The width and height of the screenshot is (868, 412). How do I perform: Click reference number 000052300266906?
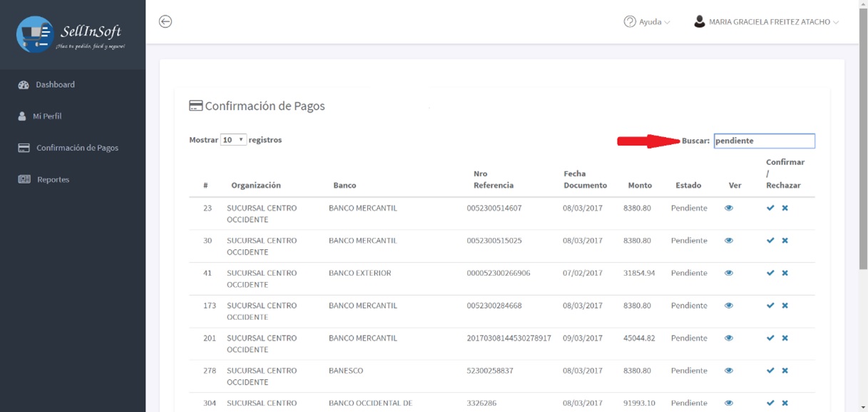499,273
